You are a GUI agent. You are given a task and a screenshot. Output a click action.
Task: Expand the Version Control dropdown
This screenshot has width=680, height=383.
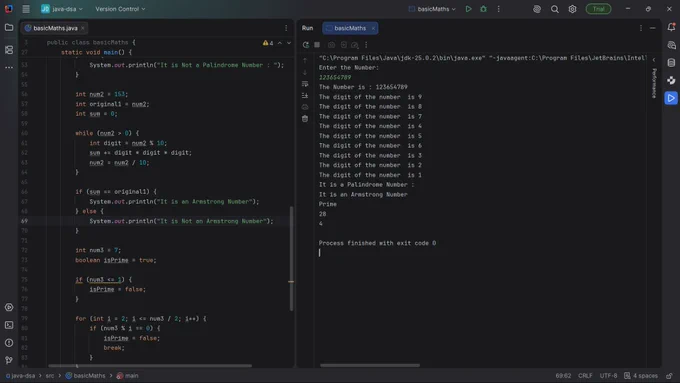[120, 9]
